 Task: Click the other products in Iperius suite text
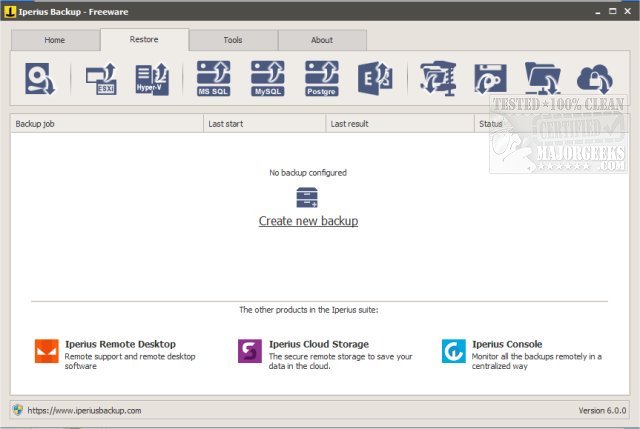[309, 310]
